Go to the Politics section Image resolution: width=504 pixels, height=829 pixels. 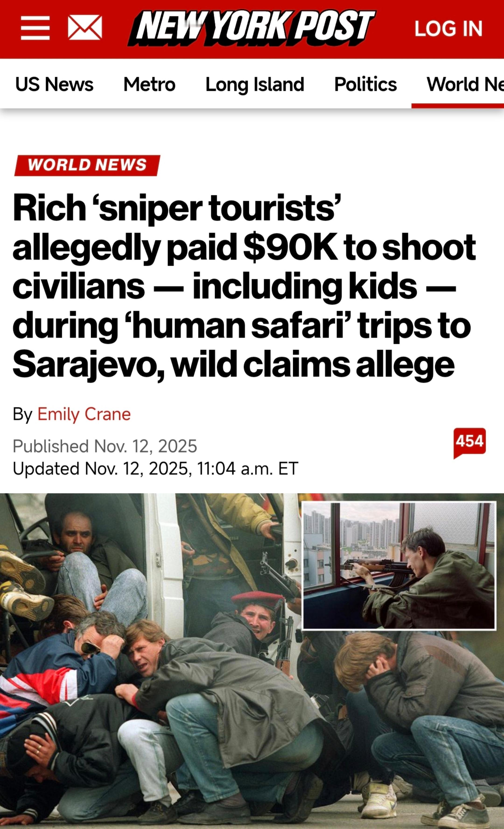coord(365,84)
